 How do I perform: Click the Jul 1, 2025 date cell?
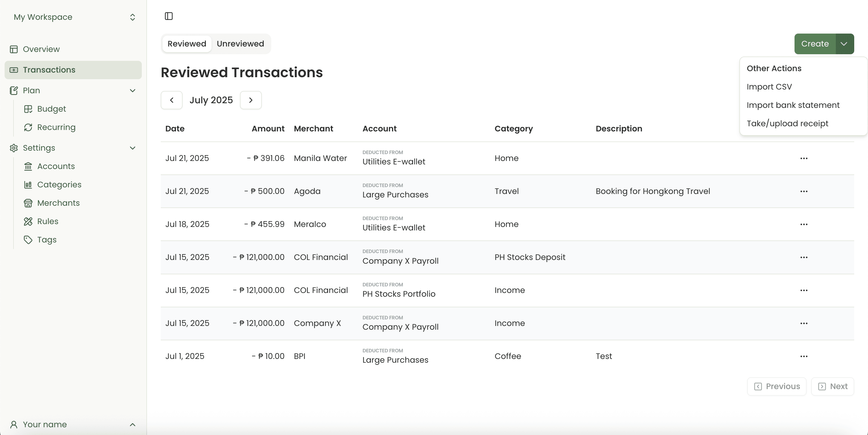(x=185, y=356)
